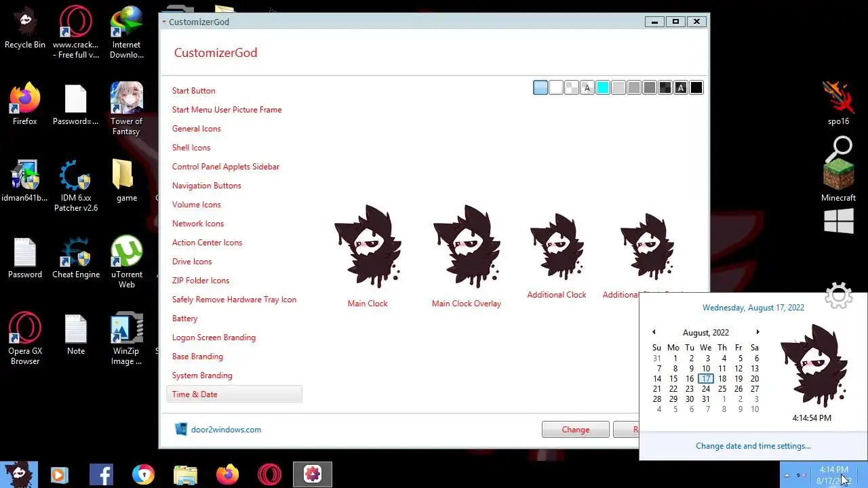The width and height of the screenshot is (868, 488).
Task: Click the taskbar clock showing 4:14 PM
Action: [833, 475]
